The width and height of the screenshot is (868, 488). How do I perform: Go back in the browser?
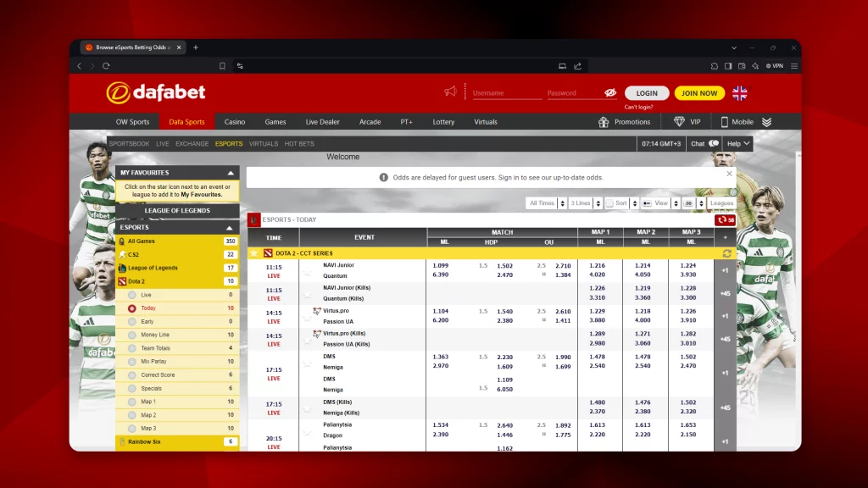79,66
